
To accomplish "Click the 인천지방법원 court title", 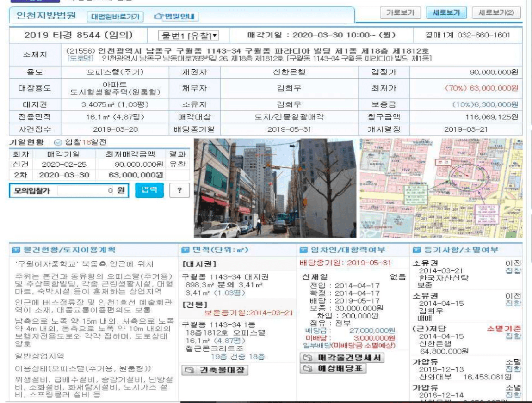I will tap(46, 16).
